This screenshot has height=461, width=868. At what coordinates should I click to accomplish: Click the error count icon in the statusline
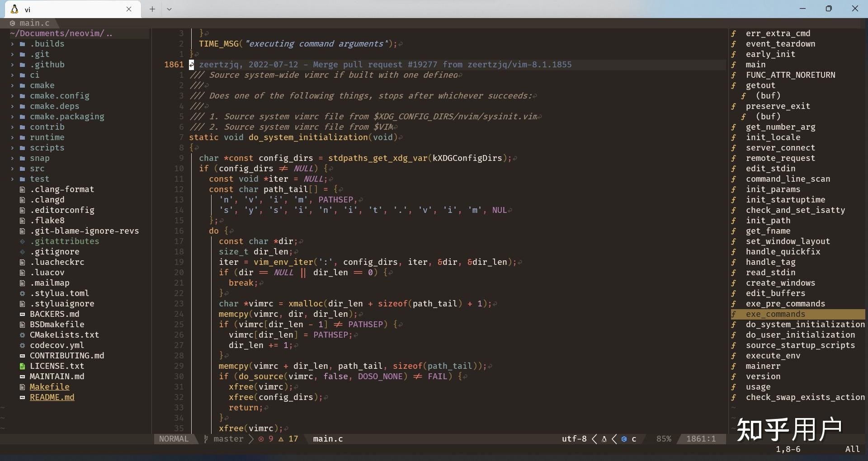click(x=261, y=439)
